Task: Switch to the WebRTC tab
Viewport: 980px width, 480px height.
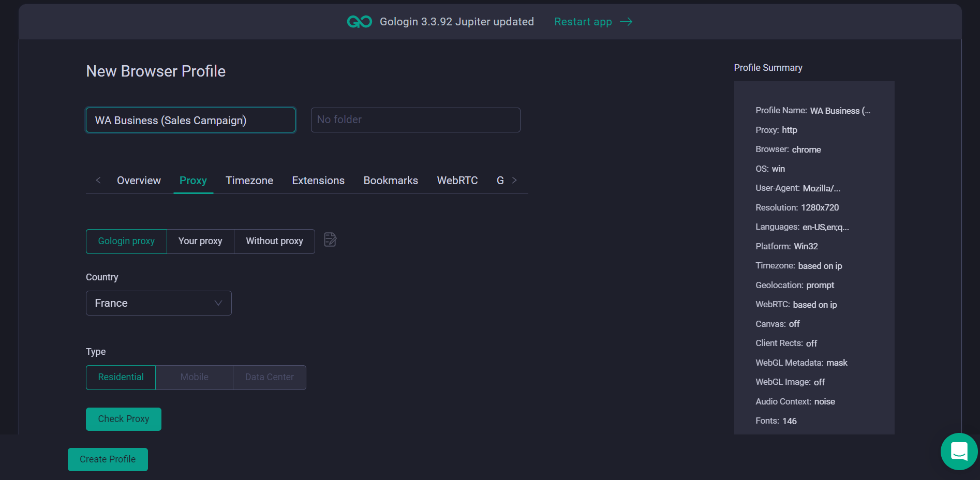Action: pos(457,181)
